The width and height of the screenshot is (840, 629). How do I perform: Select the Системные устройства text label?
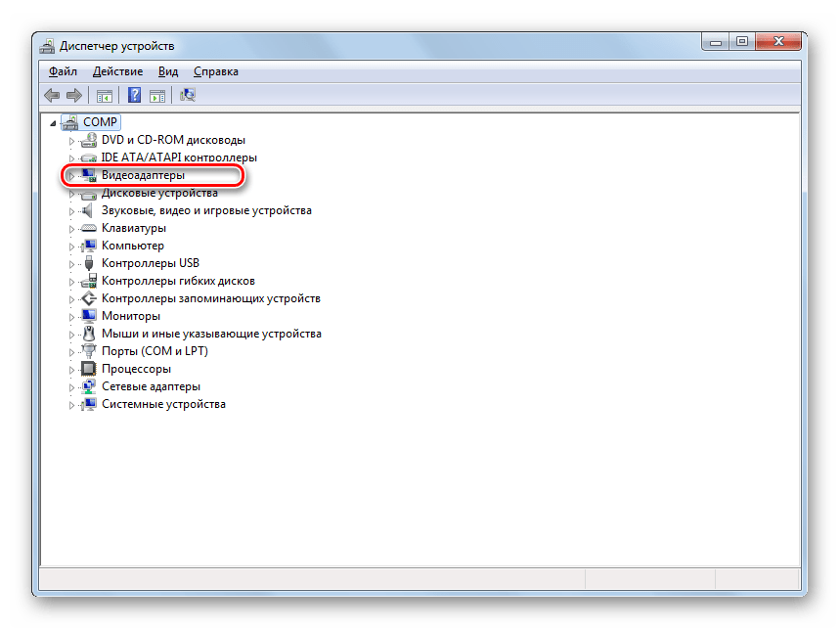[x=163, y=405]
